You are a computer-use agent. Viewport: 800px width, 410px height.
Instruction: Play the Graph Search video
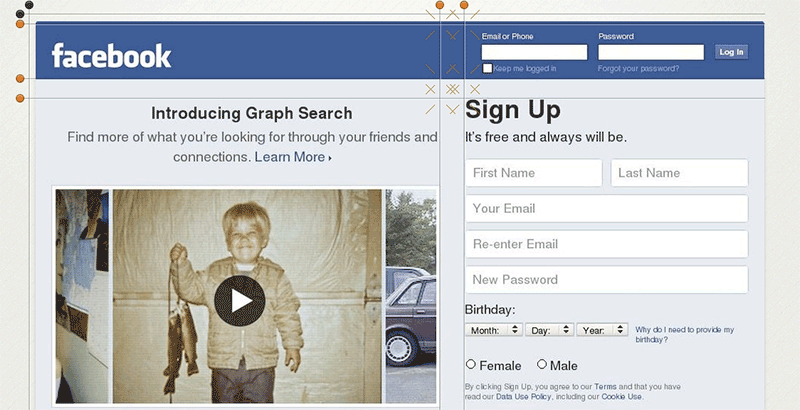point(239,301)
